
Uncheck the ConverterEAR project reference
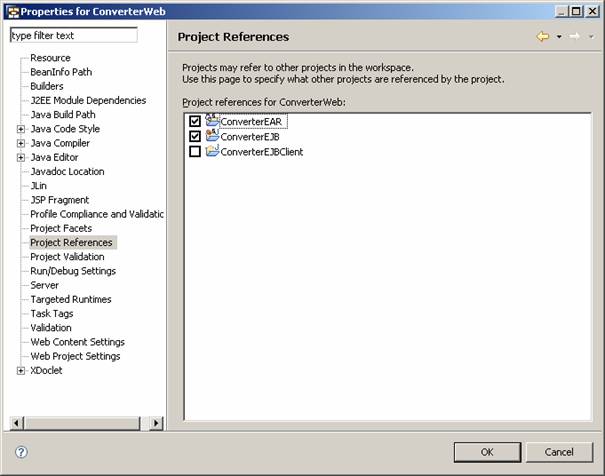(194, 122)
